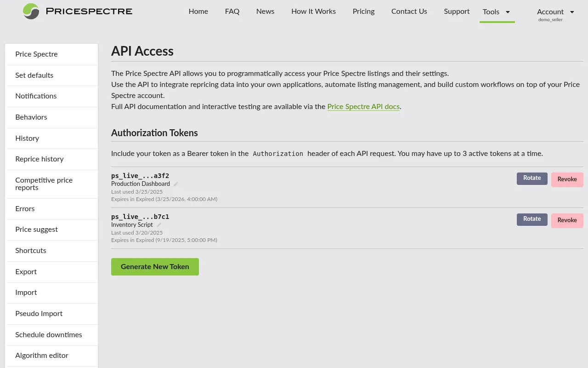Viewport: 588px width, 368px height.
Task: Rotate the Production Dashboard token
Action: coord(531,179)
